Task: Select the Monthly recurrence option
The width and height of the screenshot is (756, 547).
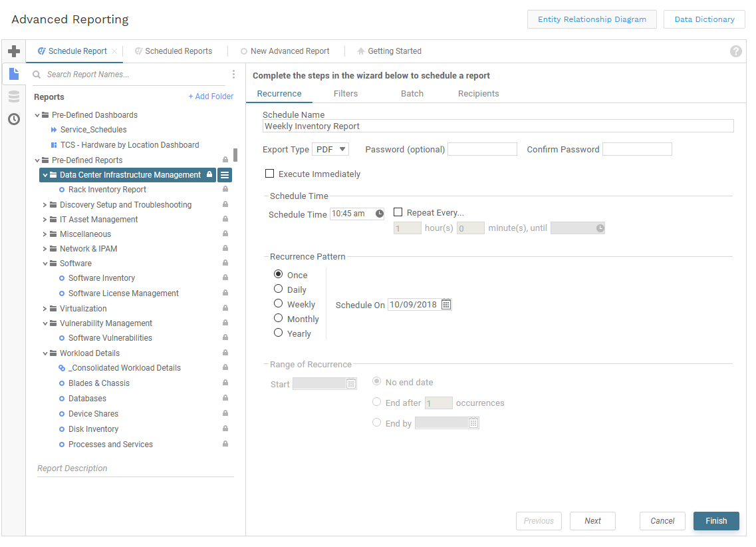Action: coord(278,318)
